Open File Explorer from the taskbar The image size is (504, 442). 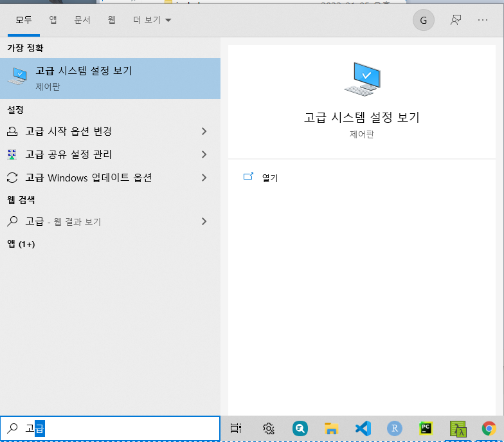[x=331, y=428]
